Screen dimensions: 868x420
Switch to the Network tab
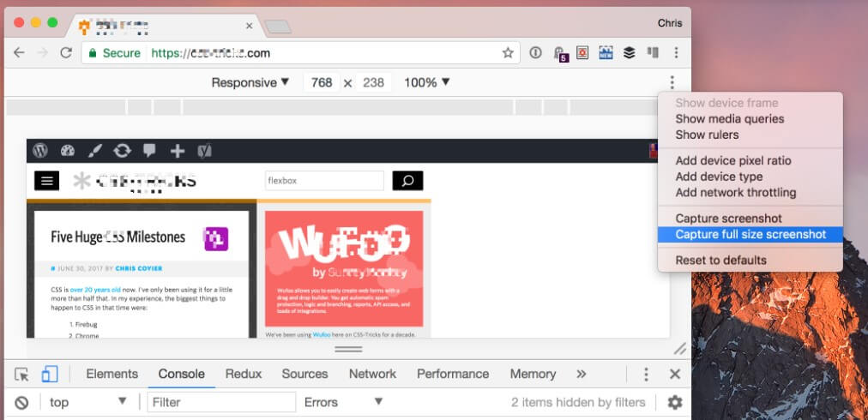(372, 374)
